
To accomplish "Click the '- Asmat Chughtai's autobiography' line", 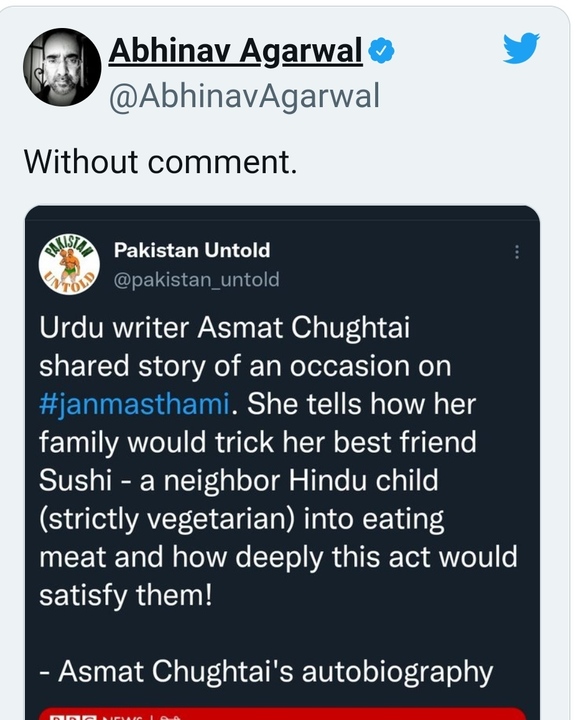I will 266,672.
